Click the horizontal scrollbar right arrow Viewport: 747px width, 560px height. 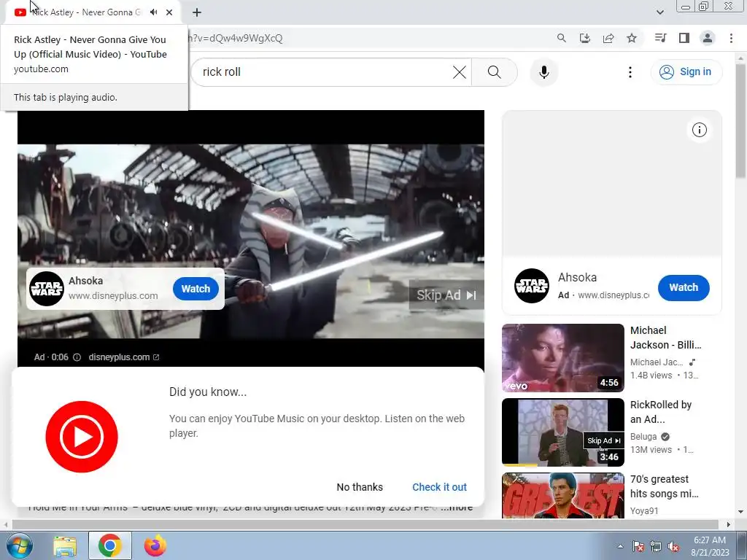(x=729, y=525)
